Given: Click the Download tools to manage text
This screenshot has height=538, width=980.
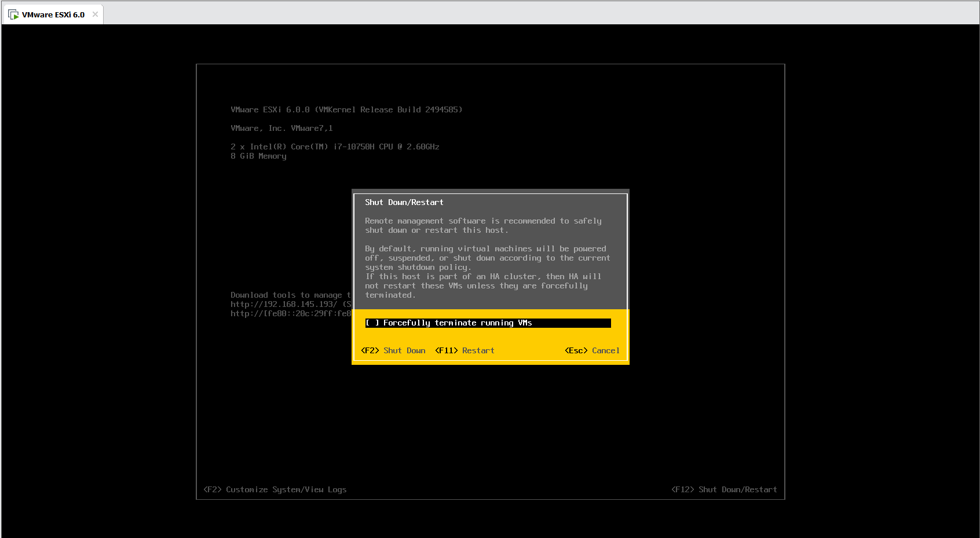Looking at the screenshot, I should 291,295.
